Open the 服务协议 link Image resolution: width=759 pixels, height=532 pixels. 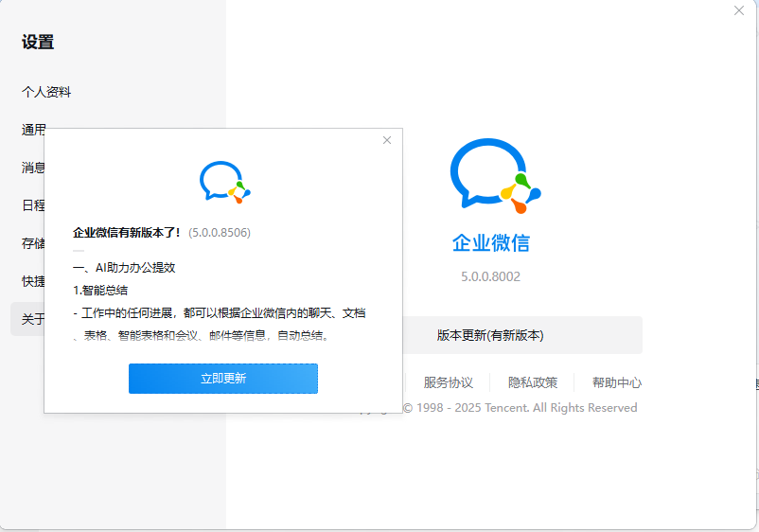click(x=449, y=382)
